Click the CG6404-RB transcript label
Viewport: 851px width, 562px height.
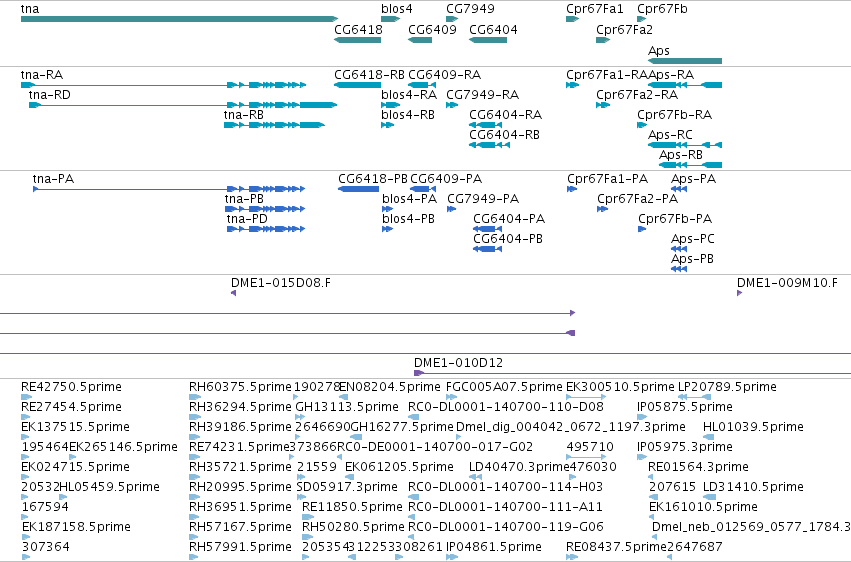504,135
